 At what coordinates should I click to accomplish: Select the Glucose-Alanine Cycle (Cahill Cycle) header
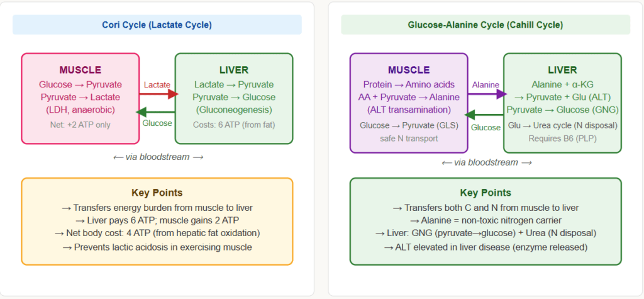485,25
